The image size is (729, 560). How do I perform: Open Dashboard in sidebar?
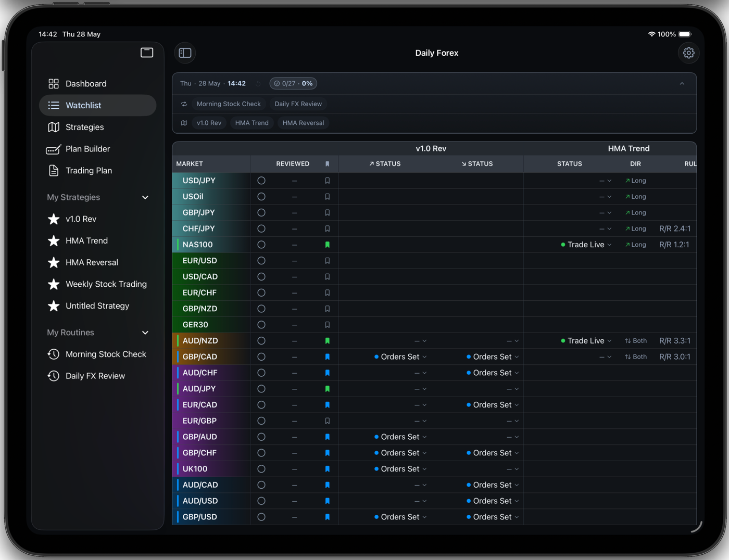click(98, 84)
